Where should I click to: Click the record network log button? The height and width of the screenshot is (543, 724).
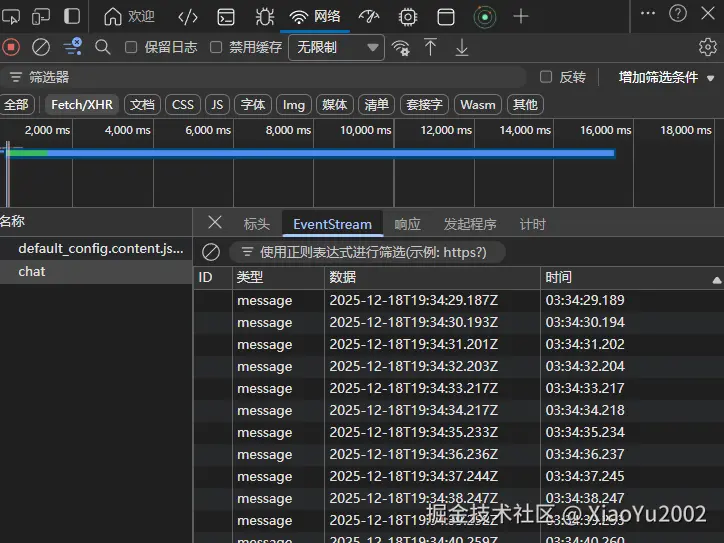[12, 47]
